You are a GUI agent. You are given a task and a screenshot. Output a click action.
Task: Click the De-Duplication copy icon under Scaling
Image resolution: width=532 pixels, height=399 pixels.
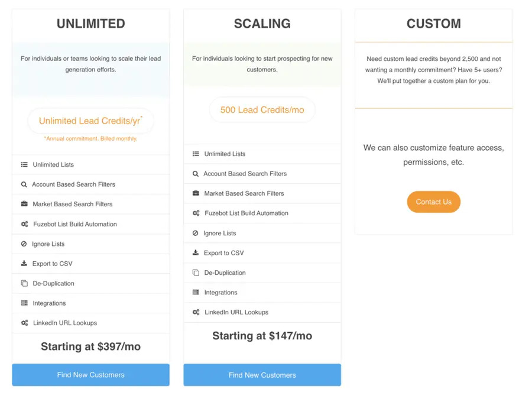click(196, 273)
